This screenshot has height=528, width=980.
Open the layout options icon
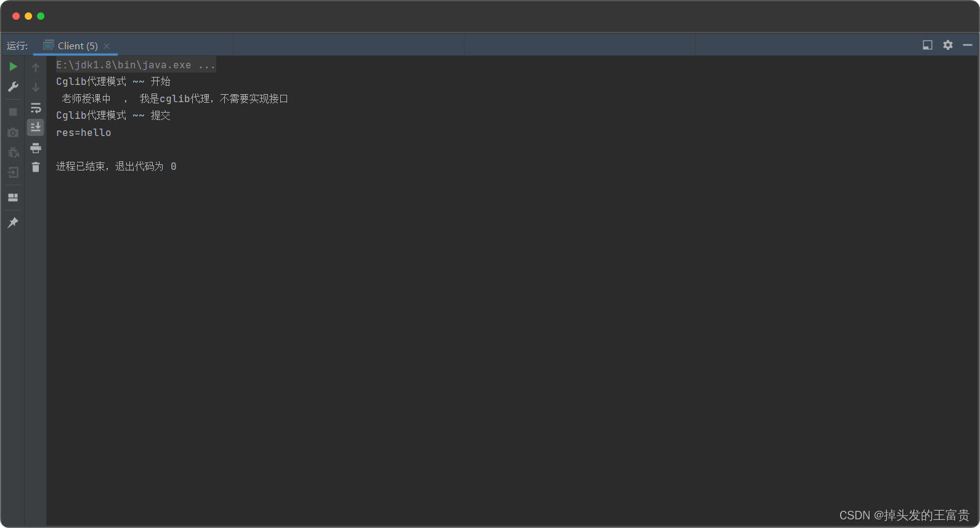13,198
